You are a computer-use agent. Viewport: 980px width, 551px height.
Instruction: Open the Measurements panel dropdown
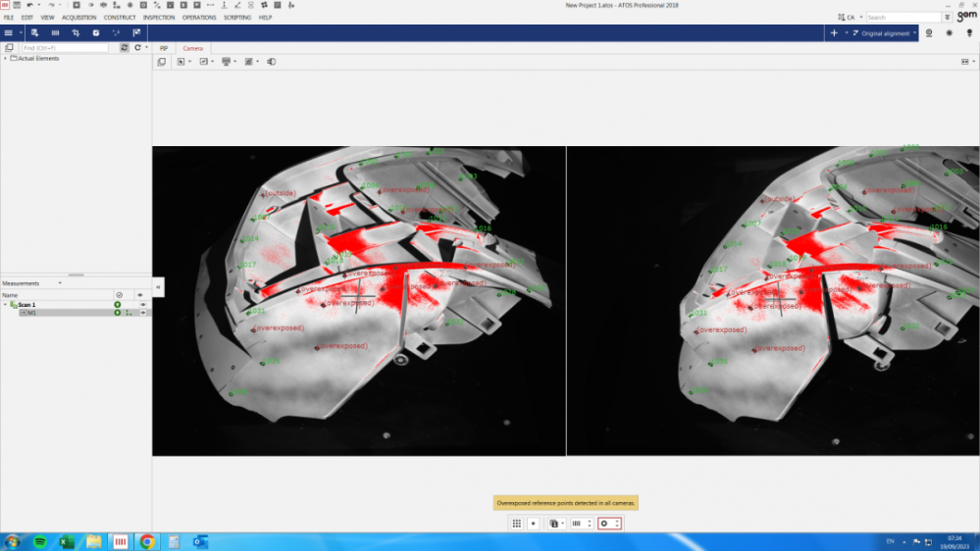coord(60,283)
